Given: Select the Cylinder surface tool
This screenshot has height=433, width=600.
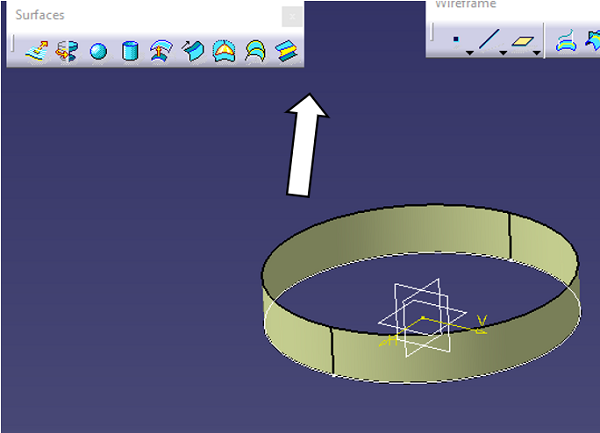Looking at the screenshot, I should [x=130, y=51].
